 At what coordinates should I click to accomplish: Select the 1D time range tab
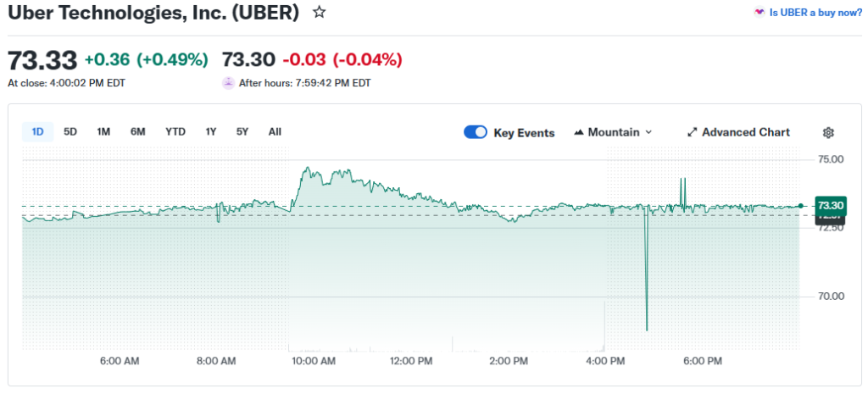(37, 131)
